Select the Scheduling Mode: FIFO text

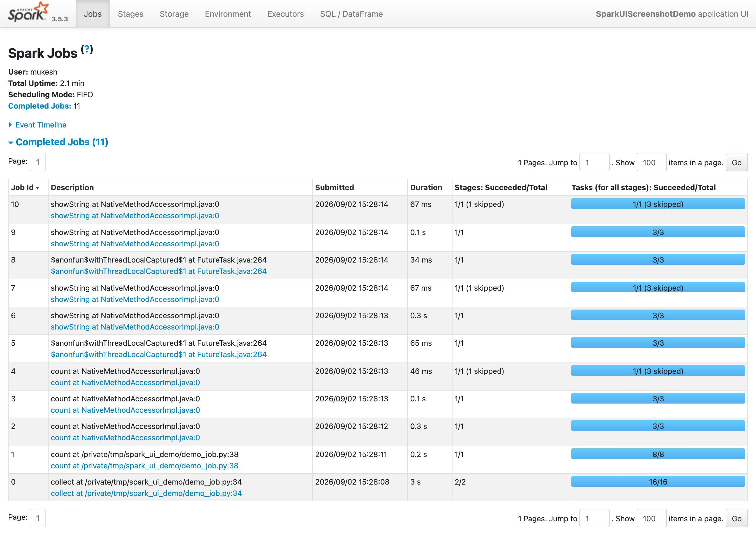(50, 95)
